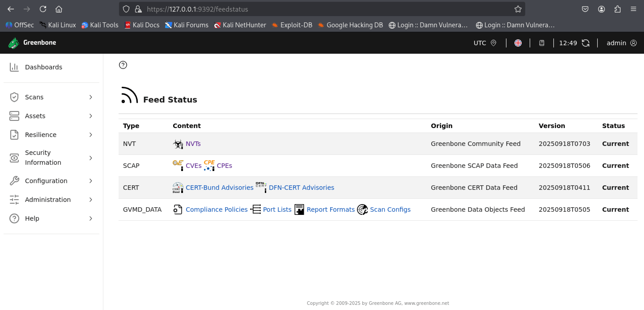Click the DFN-CERT icon
This screenshot has height=310, width=644.
261,187
